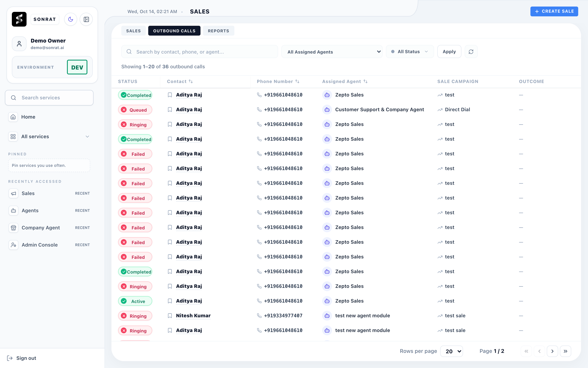Viewport: 588px width, 368px height.
Task: Open the Reports tab
Action: coord(218,31)
